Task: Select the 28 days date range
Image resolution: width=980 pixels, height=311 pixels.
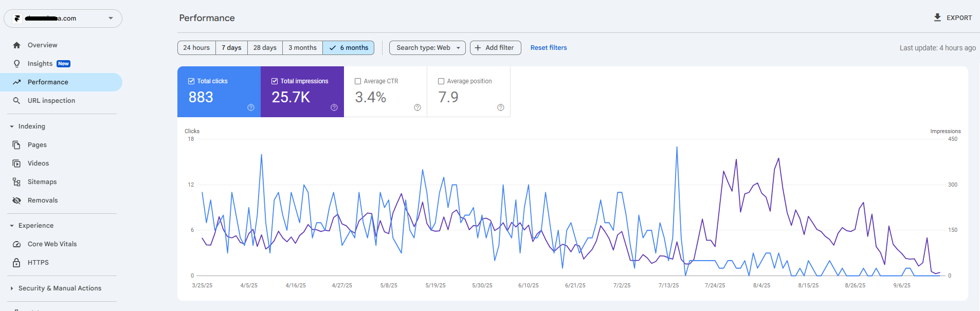Action: [265, 48]
